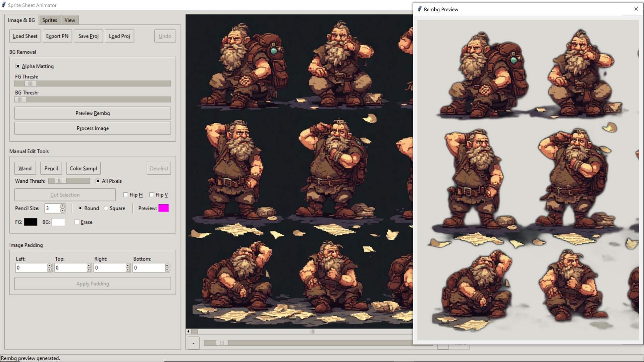Open the View tab
This screenshot has height=362, width=644.
pyautogui.click(x=70, y=20)
